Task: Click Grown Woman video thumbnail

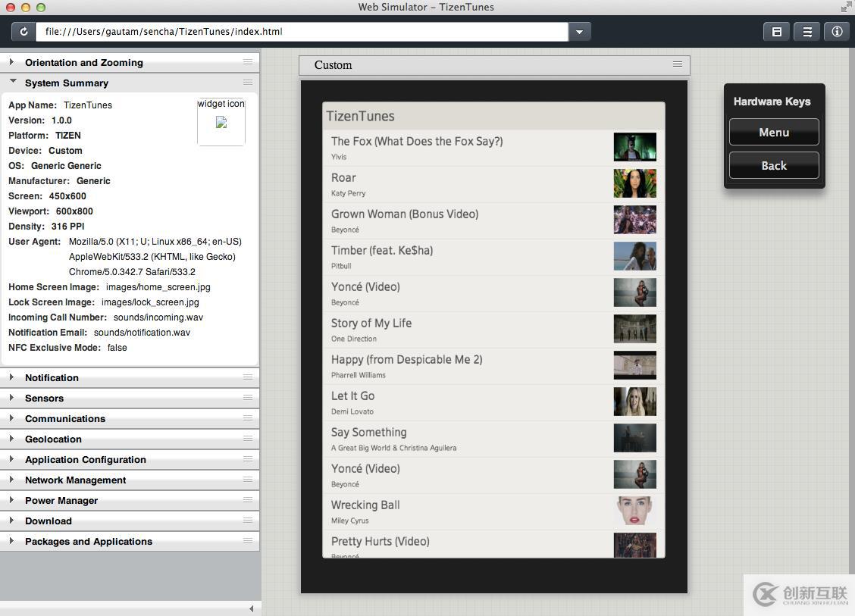Action: pos(634,220)
